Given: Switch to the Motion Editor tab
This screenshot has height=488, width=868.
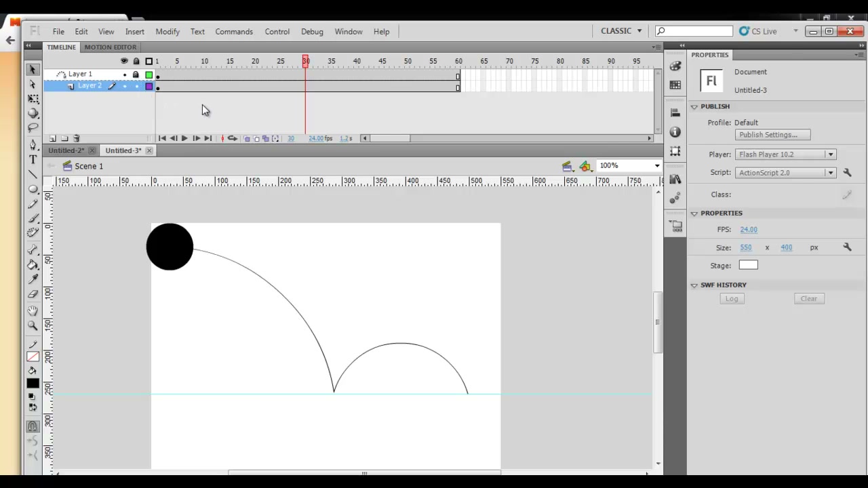Looking at the screenshot, I should coord(111,47).
